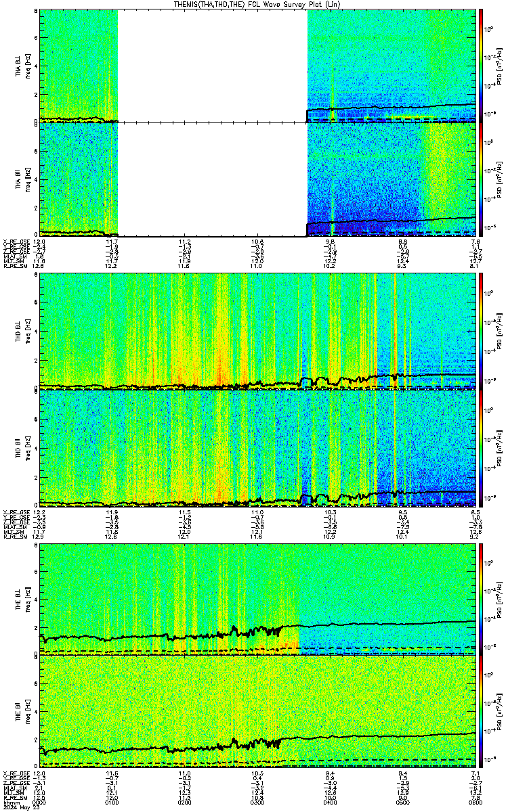Click the '0300' time tick label
Image resolution: width=508 pixels, height=812 pixels.
tap(257, 803)
